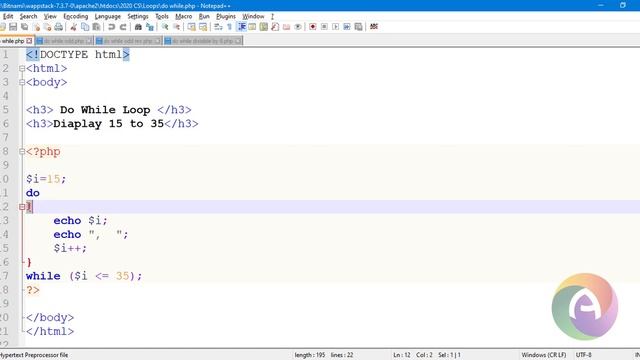Open the Tools menu
Viewport: 640px width, 360px height.
(x=162, y=16)
